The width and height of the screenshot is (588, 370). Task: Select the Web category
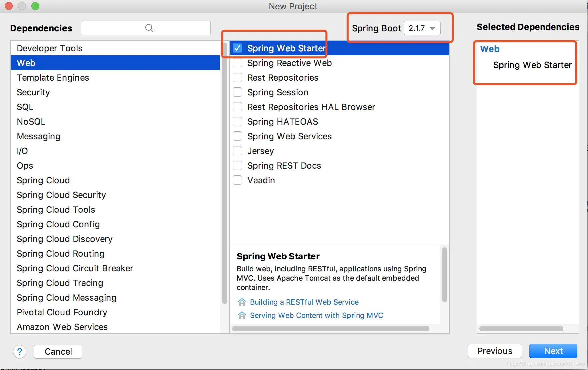click(x=115, y=63)
